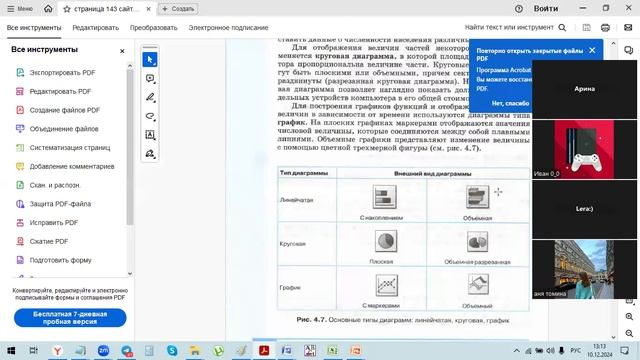Image resolution: width=640 pixels, height=360 pixels.
Task: Decline with Нет, спасибо in notification
Action: point(510,103)
